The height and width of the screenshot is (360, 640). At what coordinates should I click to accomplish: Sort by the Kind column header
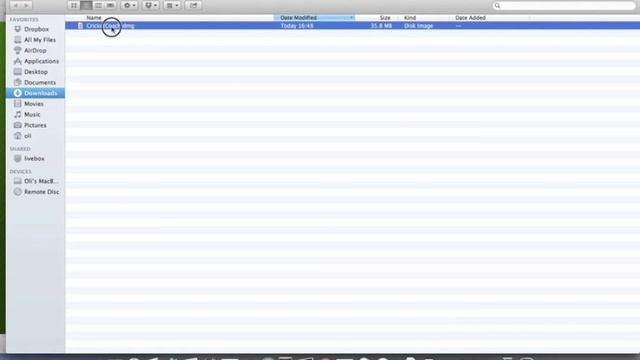click(x=410, y=18)
